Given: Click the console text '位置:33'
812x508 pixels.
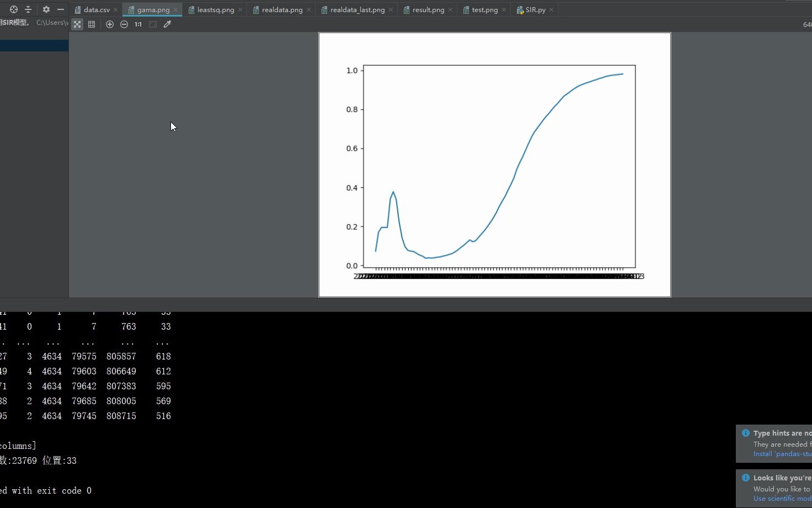Looking at the screenshot, I should coord(60,461).
